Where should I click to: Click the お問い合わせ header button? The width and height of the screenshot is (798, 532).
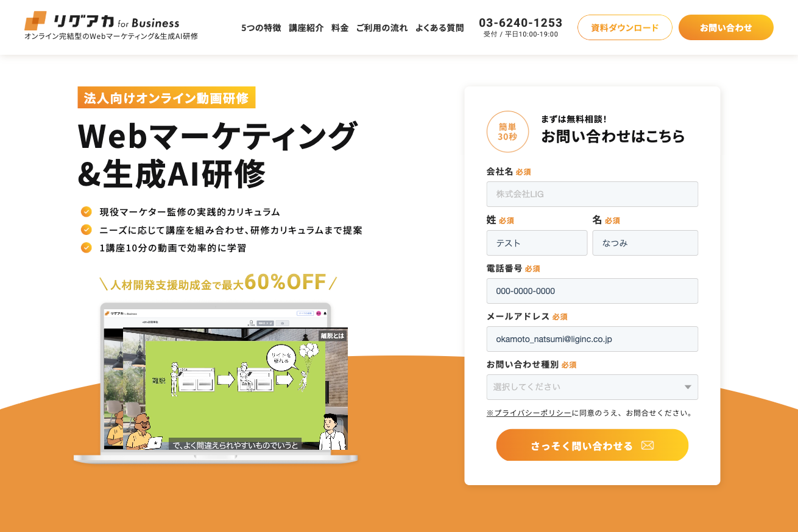726,27
